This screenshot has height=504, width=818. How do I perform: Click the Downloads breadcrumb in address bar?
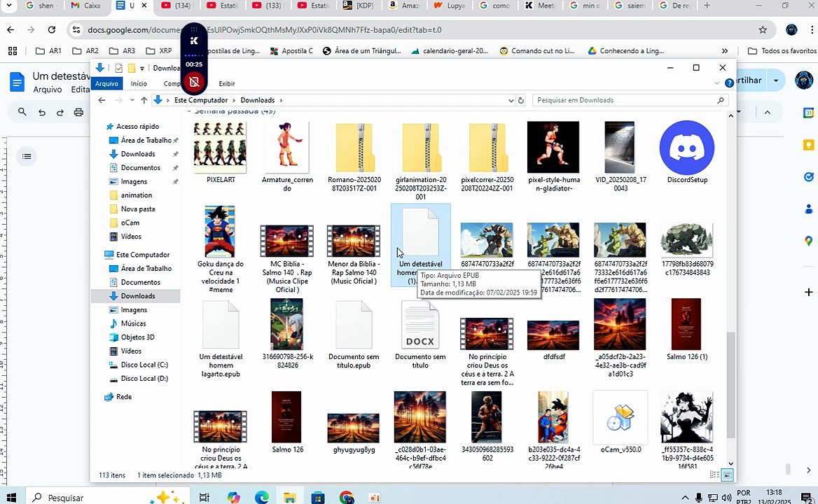pyautogui.click(x=257, y=100)
